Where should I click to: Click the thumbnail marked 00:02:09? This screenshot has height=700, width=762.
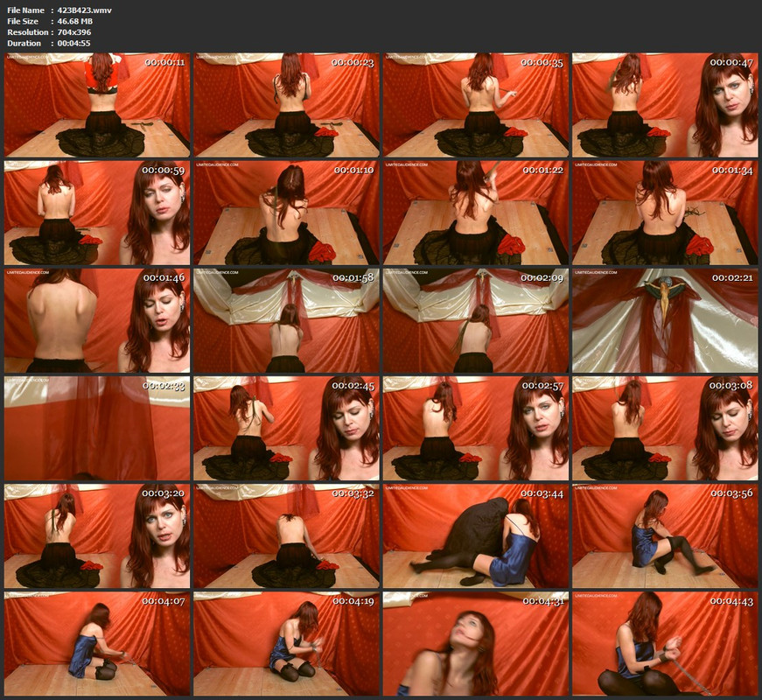tap(476, 321)
